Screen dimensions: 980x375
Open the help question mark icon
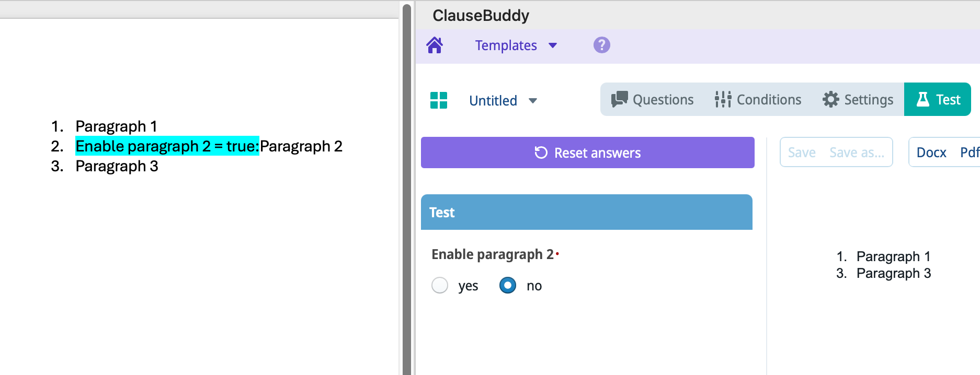coord(601,45)
